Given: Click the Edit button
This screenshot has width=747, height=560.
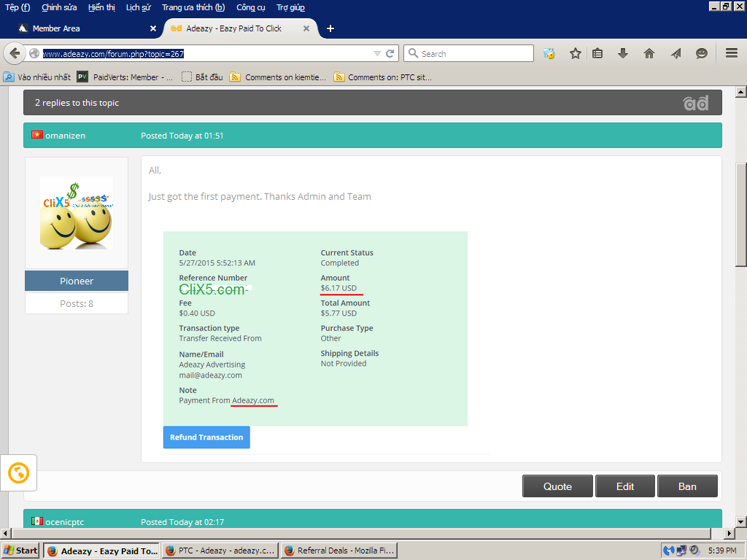Looking at the screenshot, I should pos(625,486).
